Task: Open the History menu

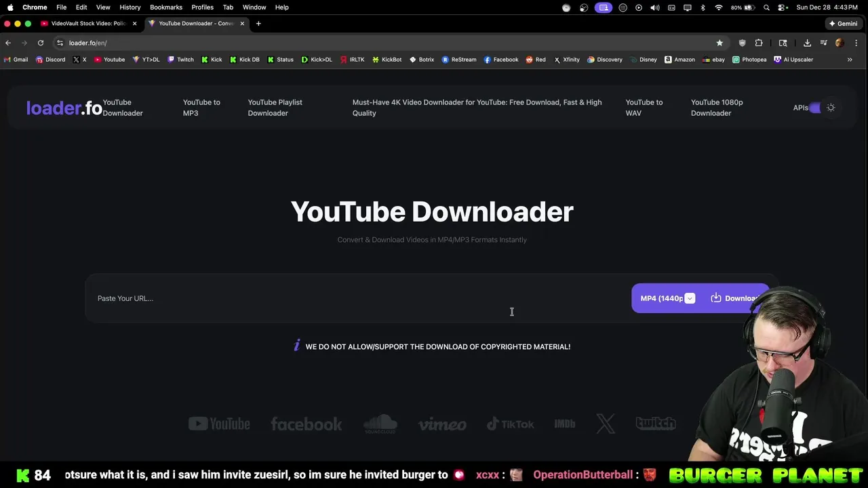Action: [x=130, y=7]
